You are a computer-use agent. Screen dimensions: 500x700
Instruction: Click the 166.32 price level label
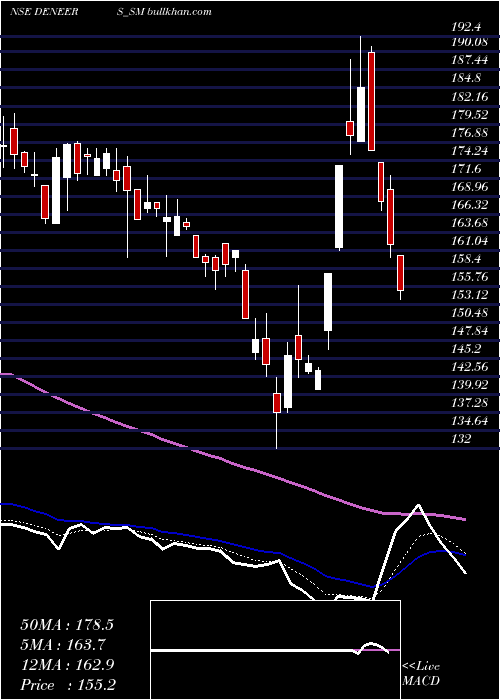tap(468, 205)
